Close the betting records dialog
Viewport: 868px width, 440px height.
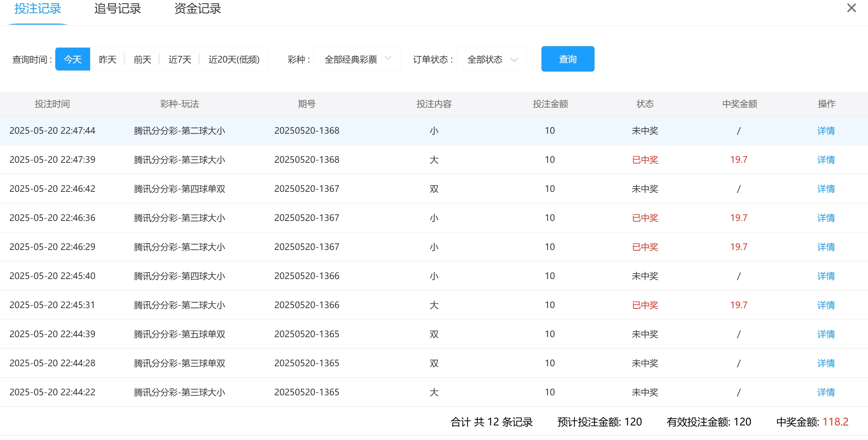click(851, 8)
